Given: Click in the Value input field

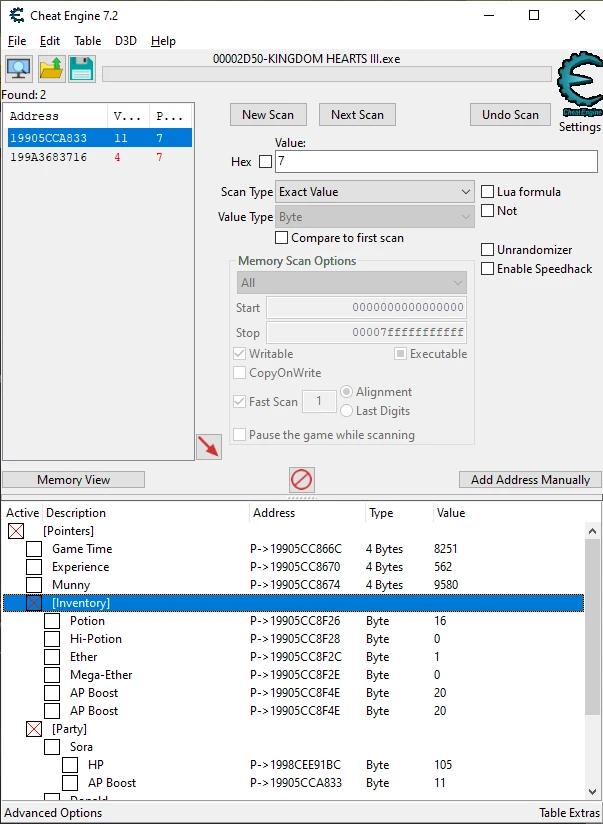Looking at the screenshot, I should (x=436, y=161).
